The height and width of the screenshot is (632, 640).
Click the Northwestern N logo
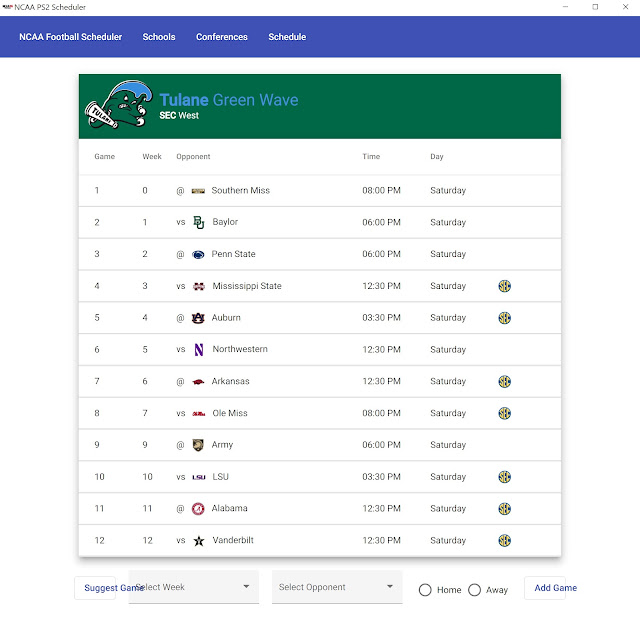[199, 349]
